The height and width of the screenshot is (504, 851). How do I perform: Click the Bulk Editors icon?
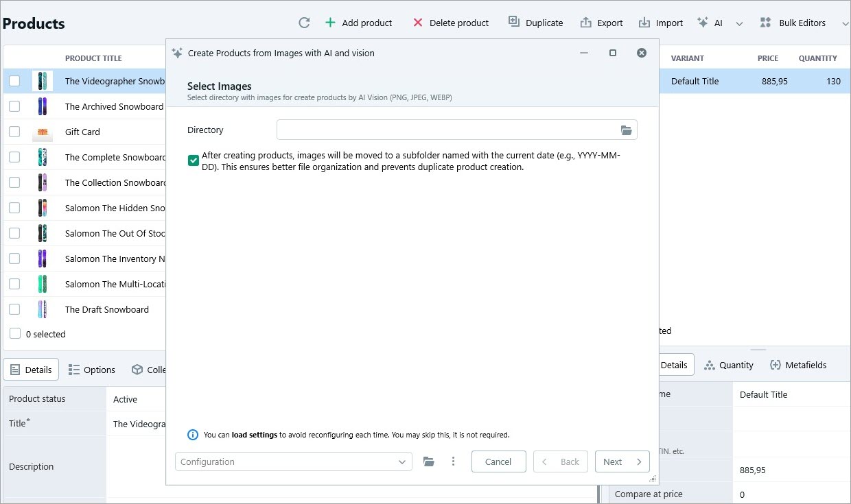(765, 22)
